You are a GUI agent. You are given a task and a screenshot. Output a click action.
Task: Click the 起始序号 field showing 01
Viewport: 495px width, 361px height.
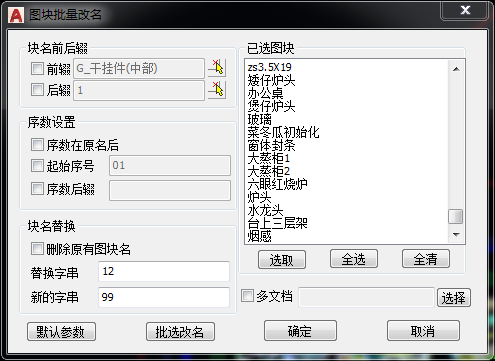(x=170, y=165)
